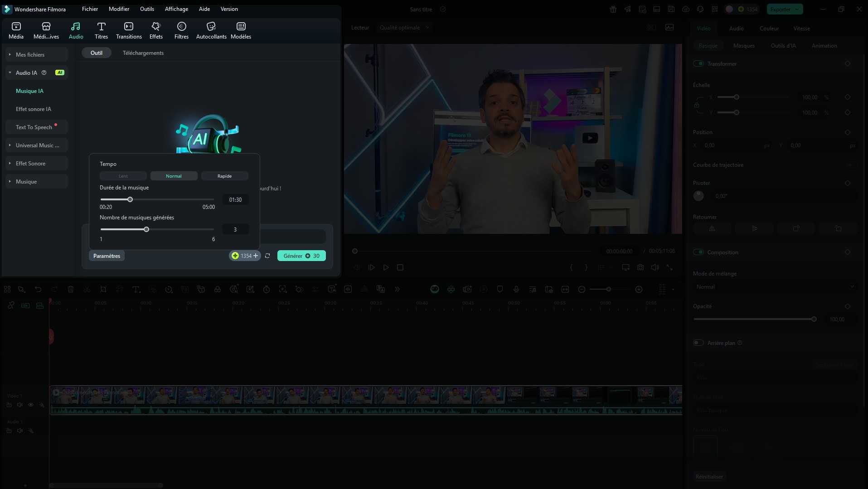
Task: Open the Qualité optimale dropdown
Action: tap(404, 28)
